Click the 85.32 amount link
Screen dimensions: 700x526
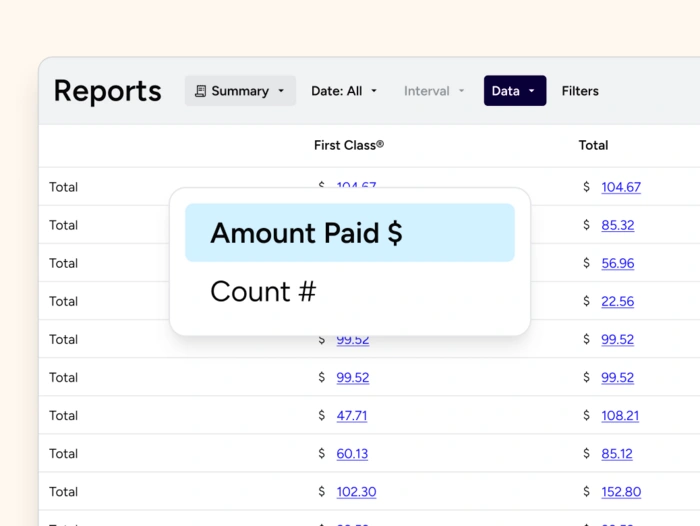pyautogui.click(x=617, y=225)
